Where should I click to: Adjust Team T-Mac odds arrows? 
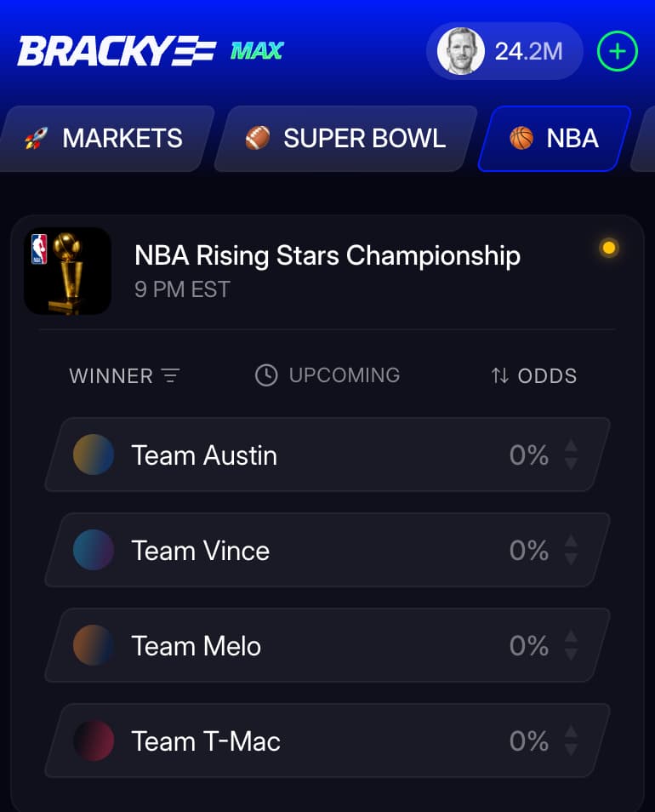(x=572, y=741)
